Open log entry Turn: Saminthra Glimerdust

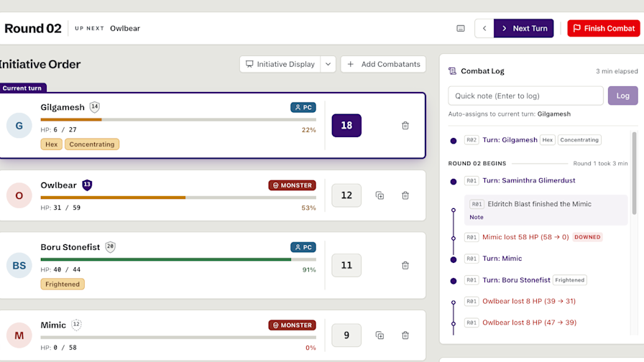(x=528, y=180)
